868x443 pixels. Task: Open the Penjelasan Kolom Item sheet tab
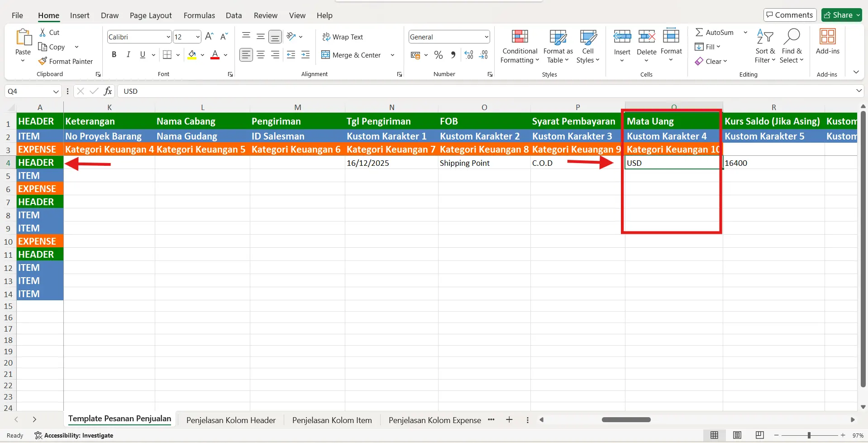pyautogui.click(x=332, y=420)
